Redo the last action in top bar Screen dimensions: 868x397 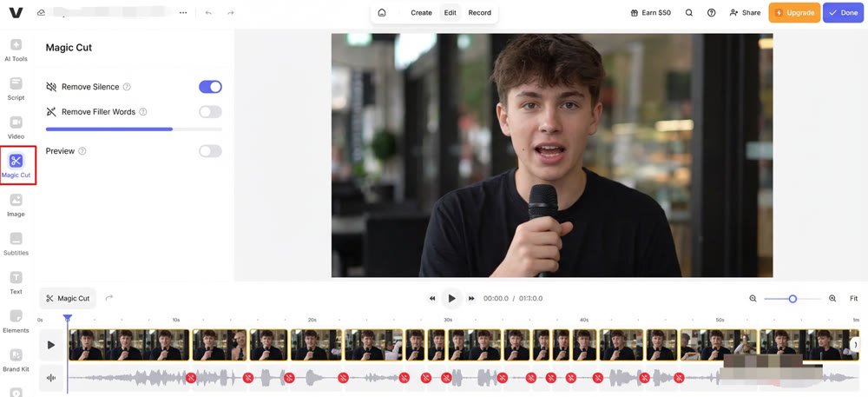point(230,13)
